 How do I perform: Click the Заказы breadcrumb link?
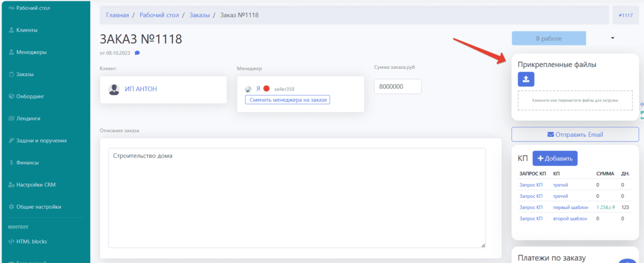tap(199, 15)
